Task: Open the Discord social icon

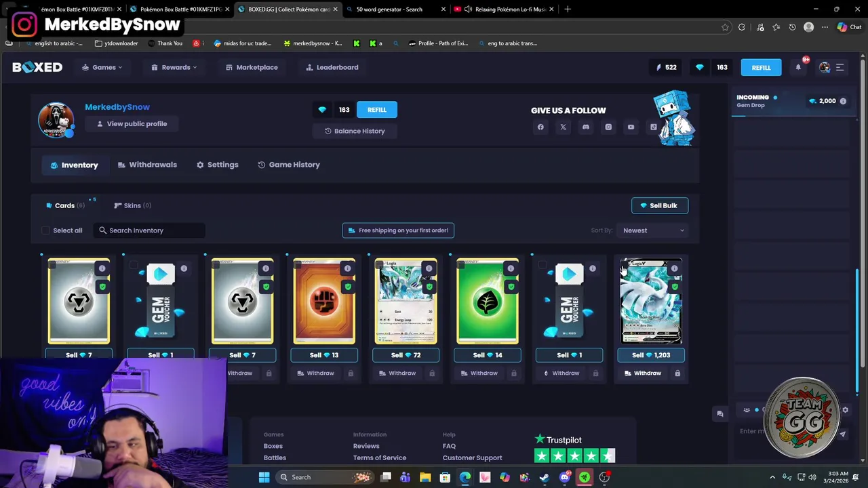Action: tap(586, 127)
